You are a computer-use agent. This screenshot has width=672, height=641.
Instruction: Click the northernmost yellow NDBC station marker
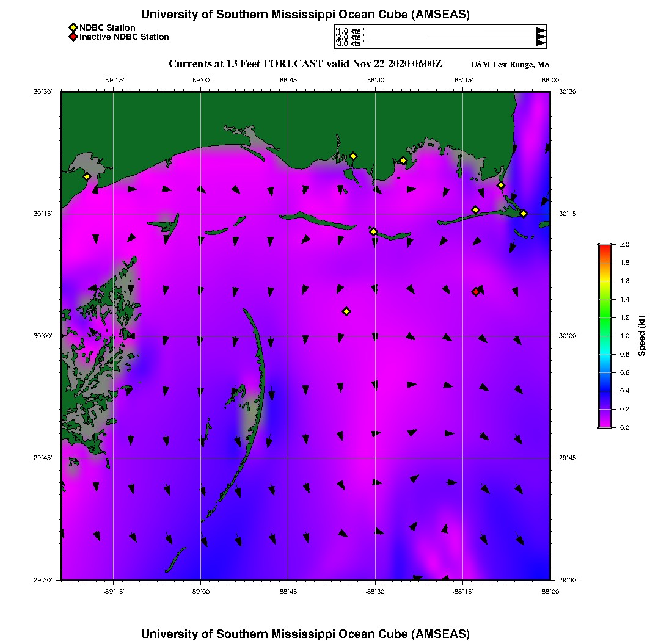(353, 156)
